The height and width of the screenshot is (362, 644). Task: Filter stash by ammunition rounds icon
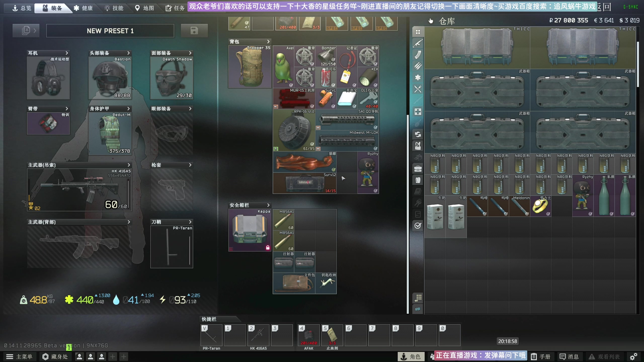click(418, 66)
